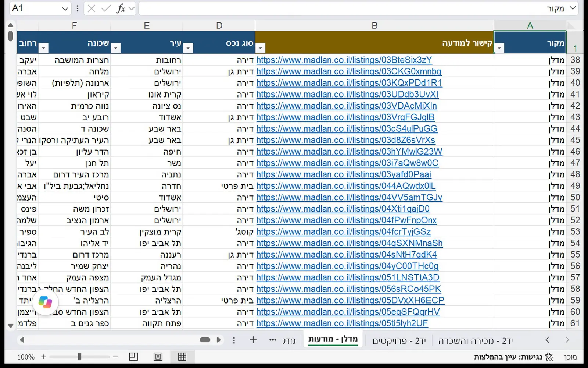Viewport: 588px width, 368px height.
Task: Open madlan listing link 03BteSix3zY
Action: pyautogui.click(x=344, y=60)
